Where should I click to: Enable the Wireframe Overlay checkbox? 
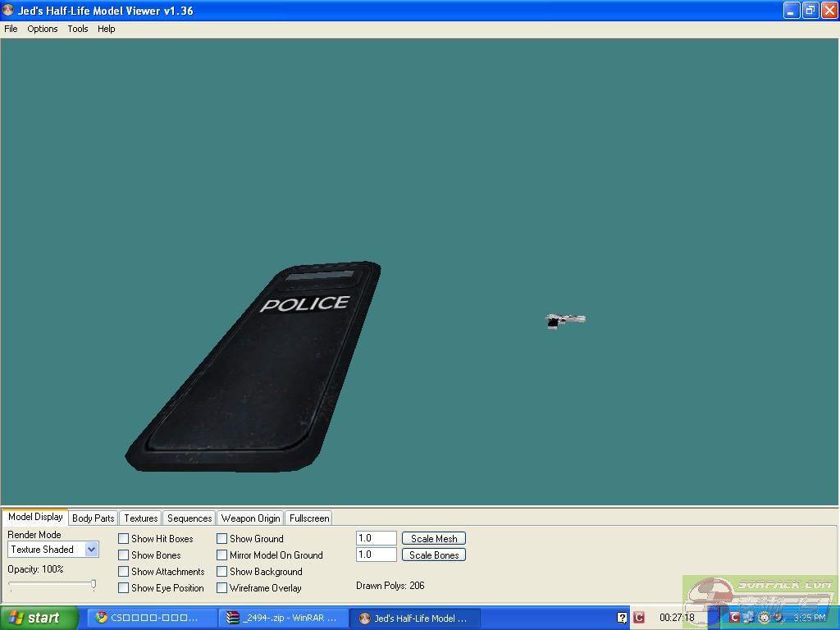222,588
